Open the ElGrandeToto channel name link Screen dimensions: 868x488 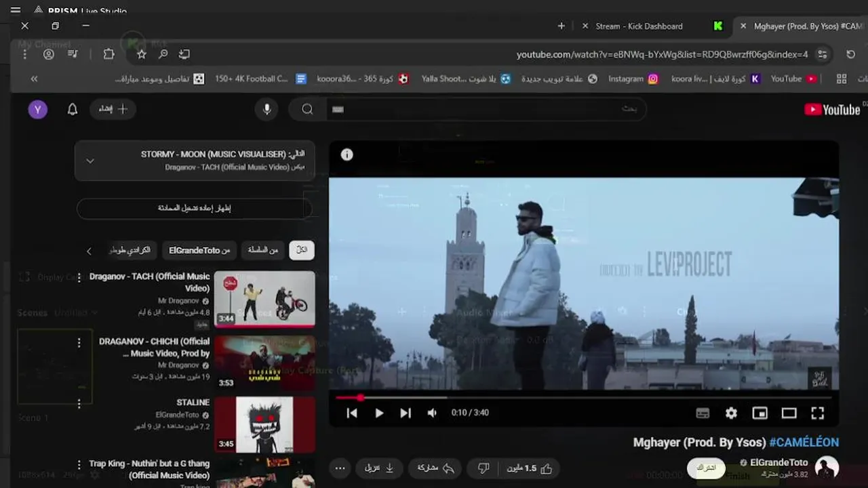779,462
